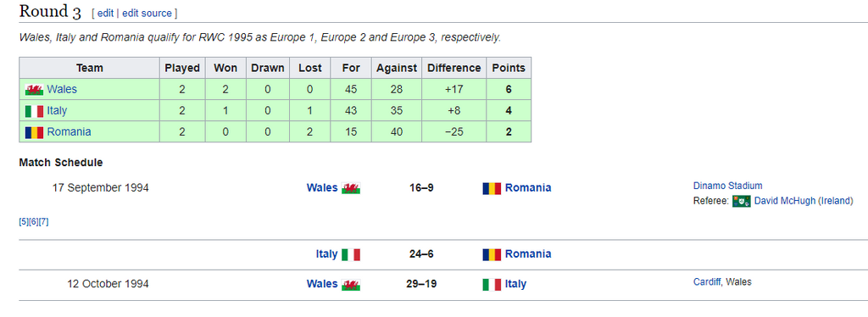
Task: Open the Round 3 'edit' link
Action: 105,14
